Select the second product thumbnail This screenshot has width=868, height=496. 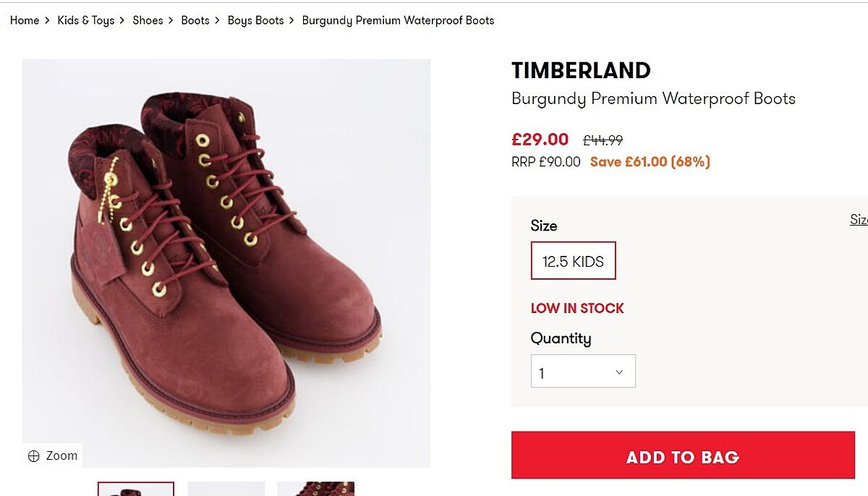[x=226, y=489]
